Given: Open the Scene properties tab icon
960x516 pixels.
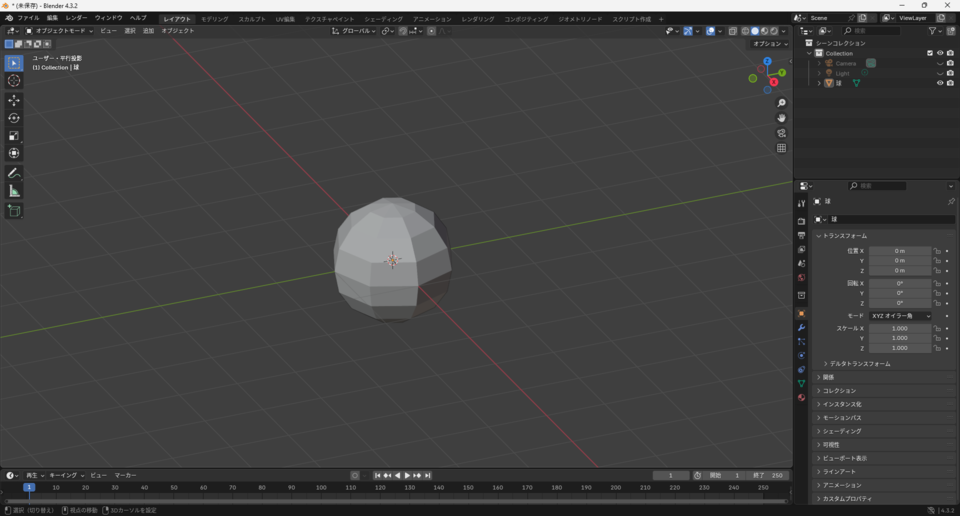Looking at the screenshot, I should click(801, 263).
